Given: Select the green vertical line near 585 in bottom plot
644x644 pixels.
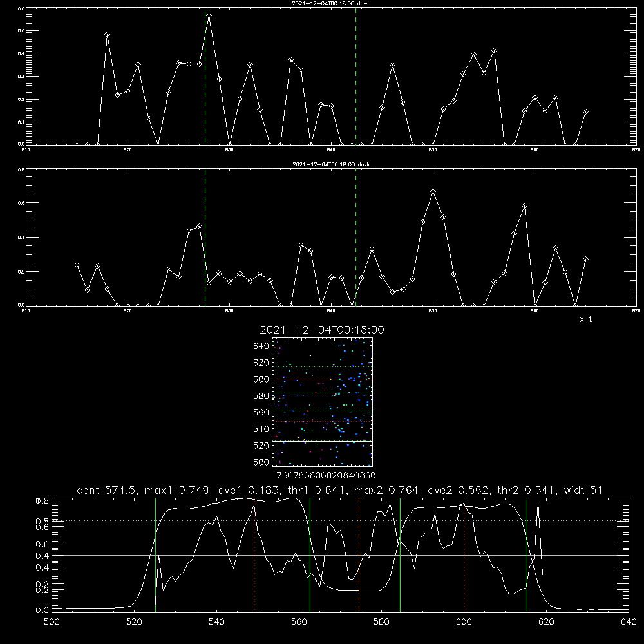Looking at the screenshot, I should point(400,555).
